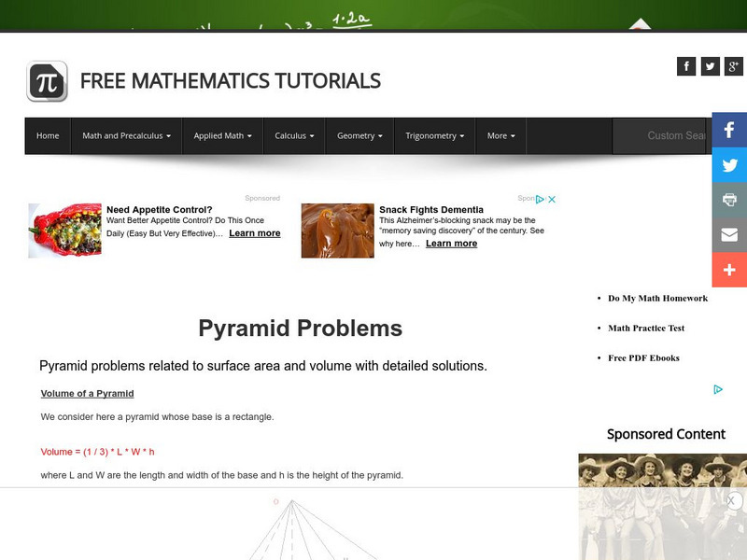Expand Geometry dropdown menu

tap(359, 135)
